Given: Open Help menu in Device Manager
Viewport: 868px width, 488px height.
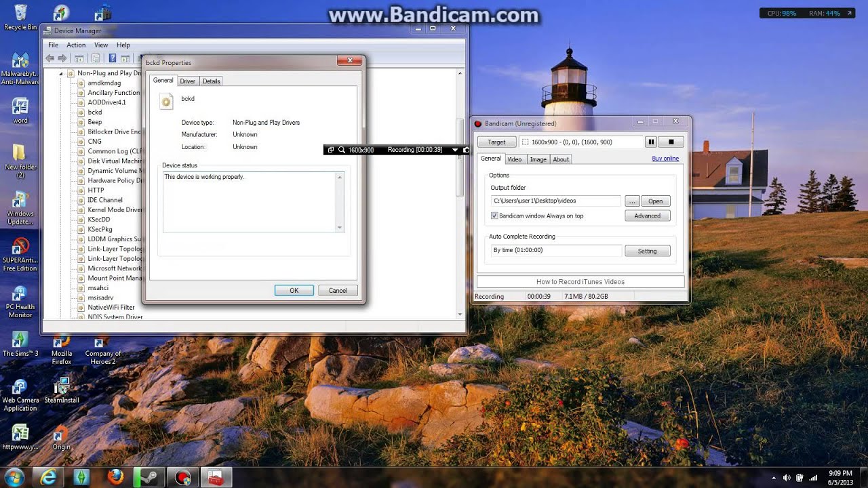Looking at the screenshot, I should point(123,45).
